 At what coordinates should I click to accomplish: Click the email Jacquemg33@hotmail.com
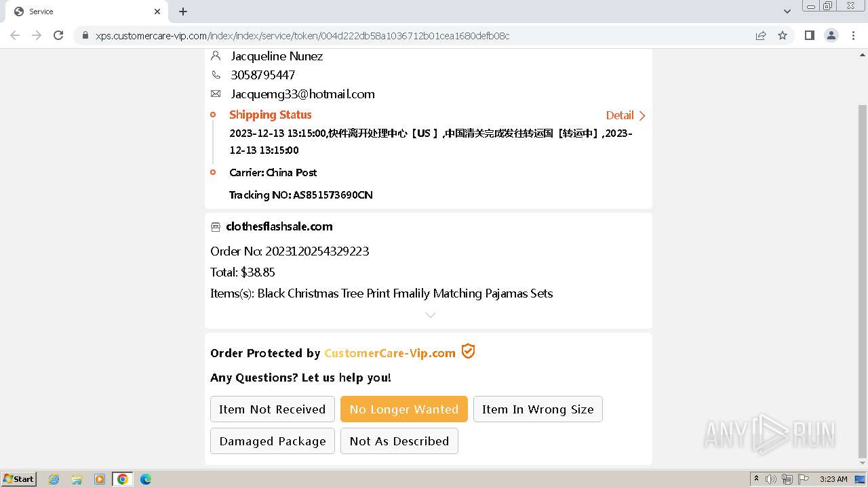click(x=302, y=94)
